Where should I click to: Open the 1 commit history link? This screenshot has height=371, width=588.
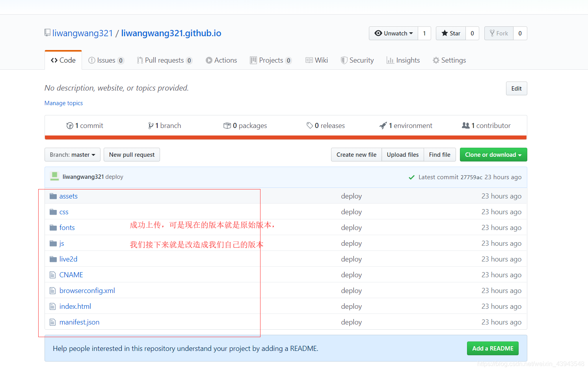pyautogui.click(x=85, y=126)
